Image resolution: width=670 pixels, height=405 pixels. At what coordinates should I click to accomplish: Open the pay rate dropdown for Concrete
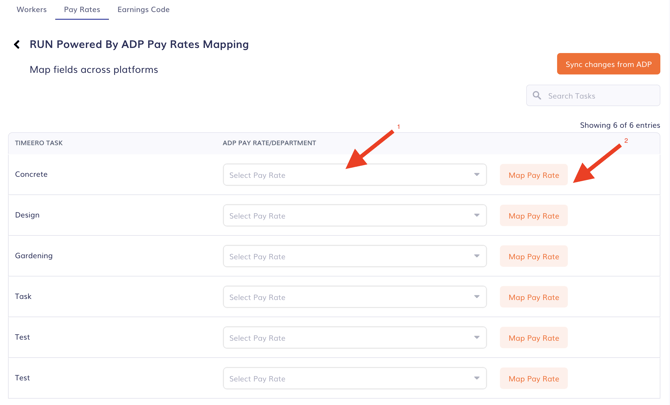(354, 175)
